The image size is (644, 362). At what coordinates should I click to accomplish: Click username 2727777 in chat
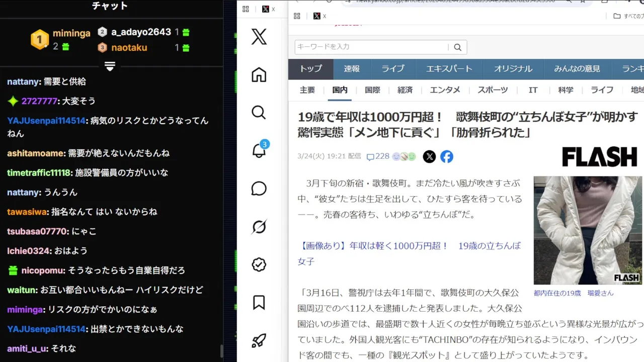click(39, 101)
